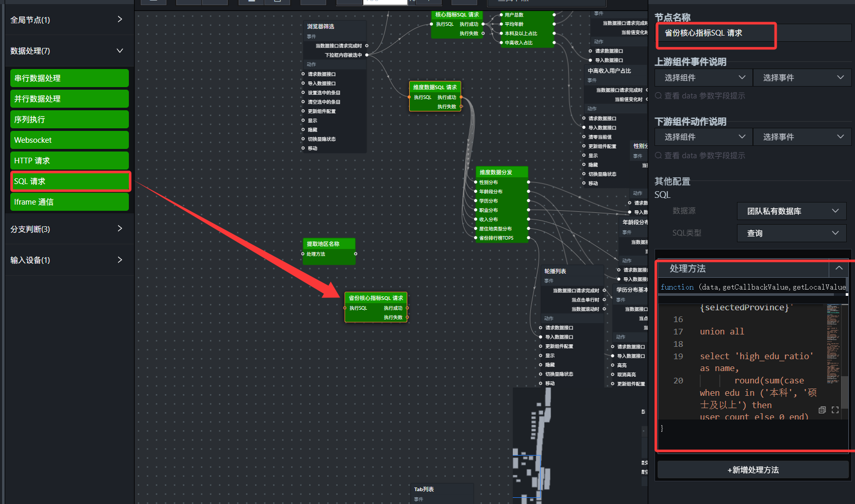Click 执行失败 output port on 省份核心指标SQL node

[407, 317]
